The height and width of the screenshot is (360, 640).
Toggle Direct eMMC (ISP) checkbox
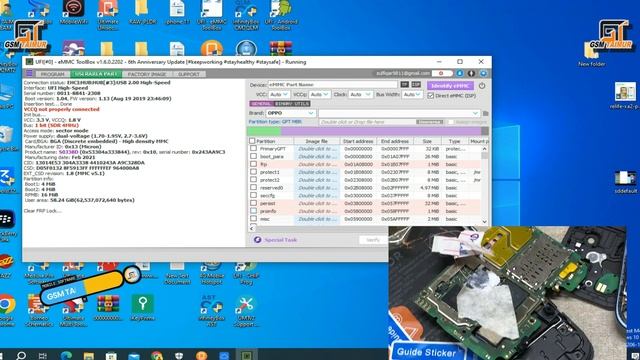pyautogui.click(x=431, y=96)
